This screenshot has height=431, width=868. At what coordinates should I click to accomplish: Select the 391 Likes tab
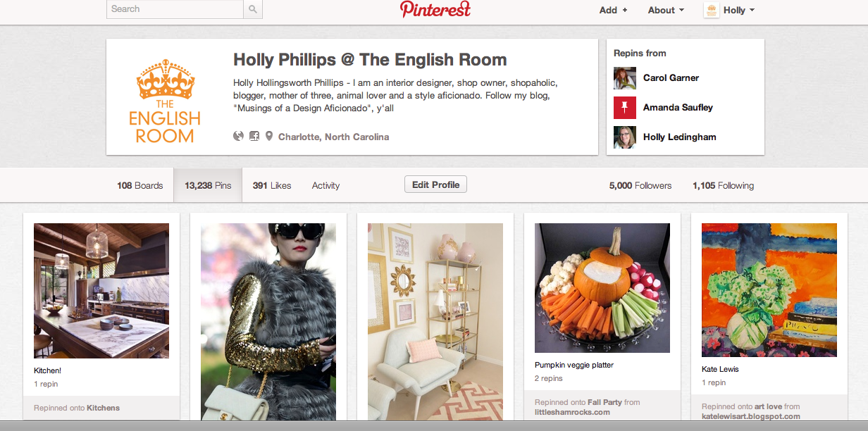272,185
